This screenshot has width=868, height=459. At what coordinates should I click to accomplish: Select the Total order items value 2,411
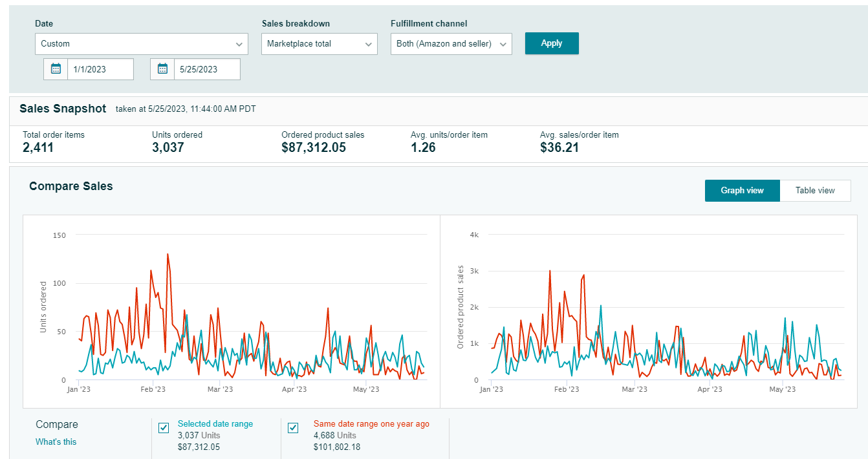click(x=38, y=147)
